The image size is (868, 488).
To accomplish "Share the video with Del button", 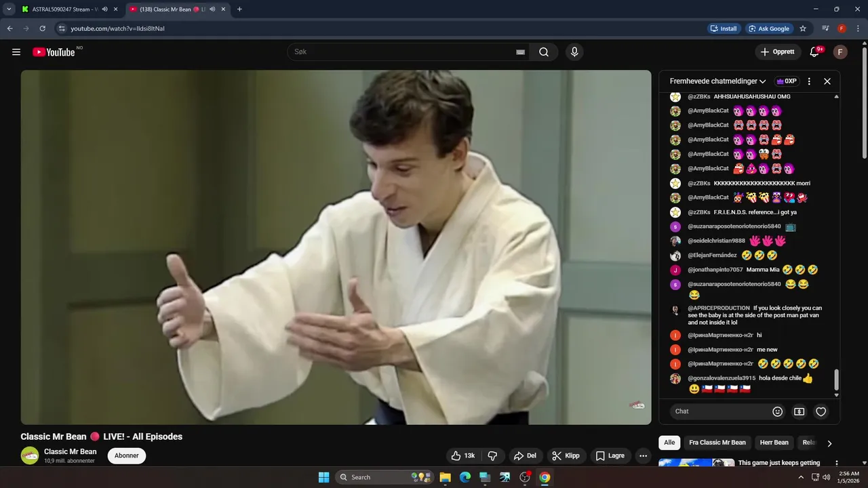I will click(x=526, y=455).
